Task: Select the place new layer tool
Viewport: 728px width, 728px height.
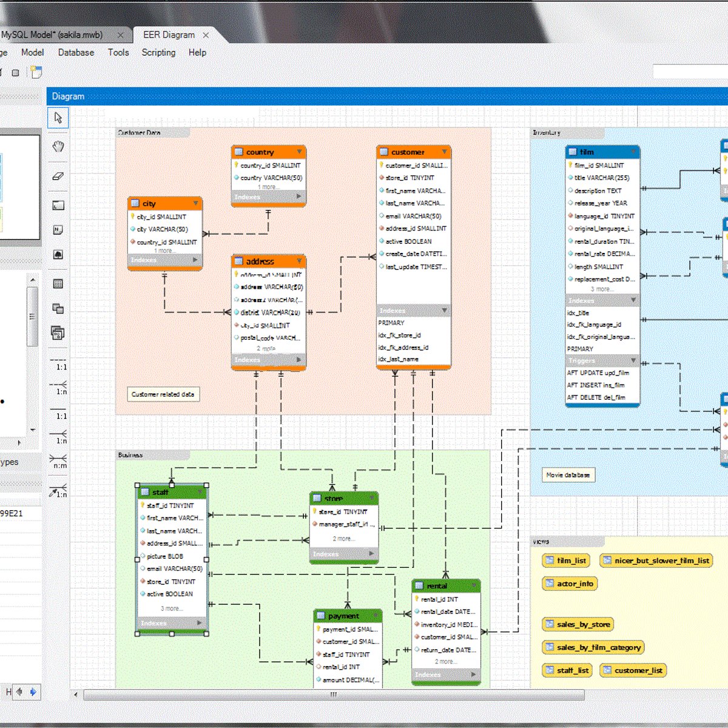Action: tap(58, 205)
